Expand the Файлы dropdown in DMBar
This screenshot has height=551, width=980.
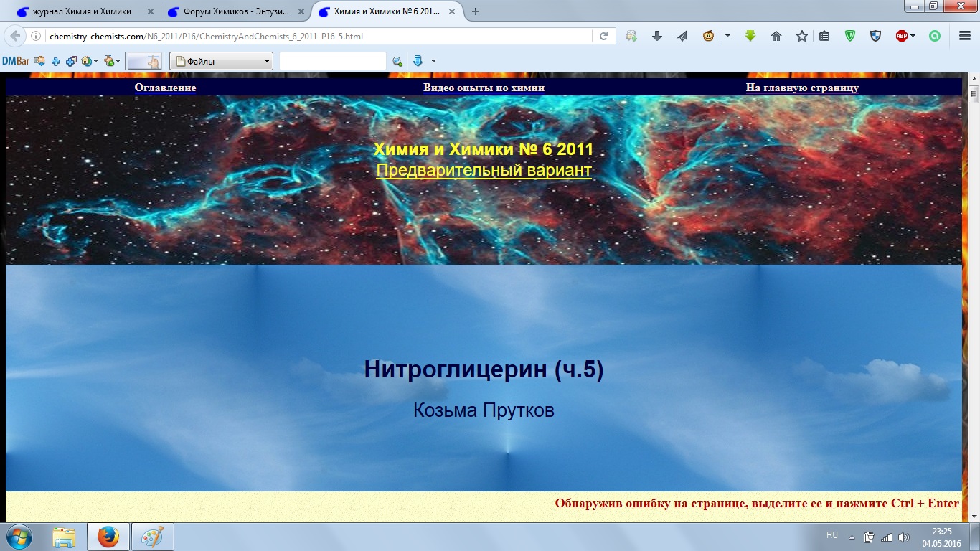click(267, 62)
